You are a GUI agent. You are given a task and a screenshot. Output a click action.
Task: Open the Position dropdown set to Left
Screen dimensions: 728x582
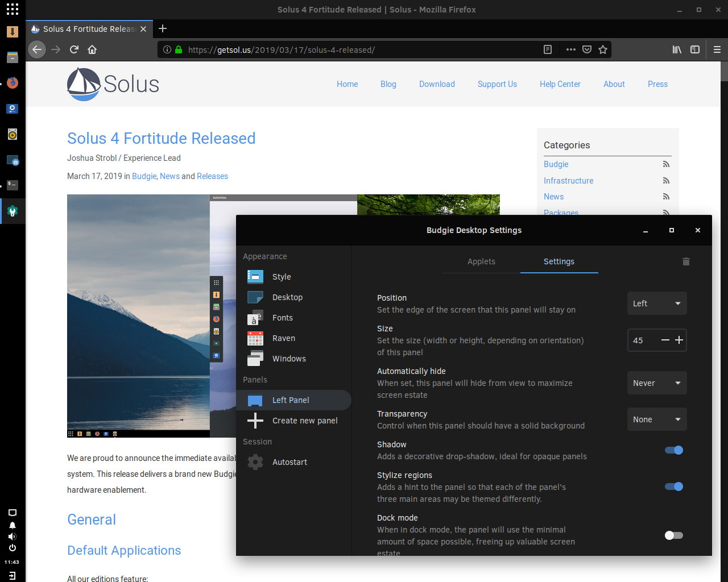click(x=657, y=304)
